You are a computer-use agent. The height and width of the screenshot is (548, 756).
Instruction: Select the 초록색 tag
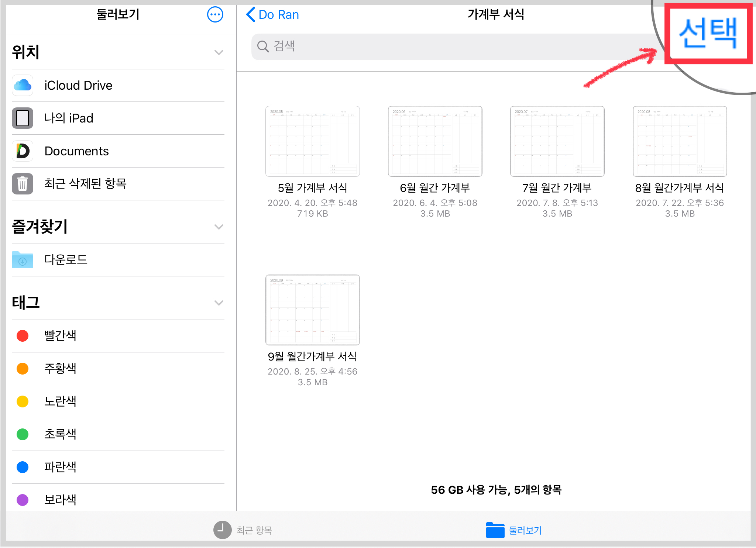tap(60, 434)
